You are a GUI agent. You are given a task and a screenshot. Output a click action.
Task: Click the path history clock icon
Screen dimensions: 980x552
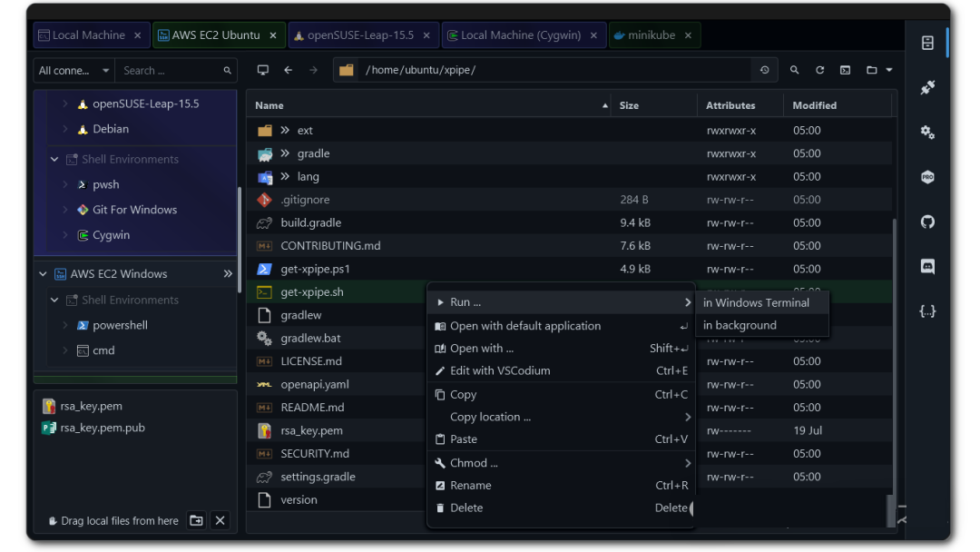pos(765,70)
